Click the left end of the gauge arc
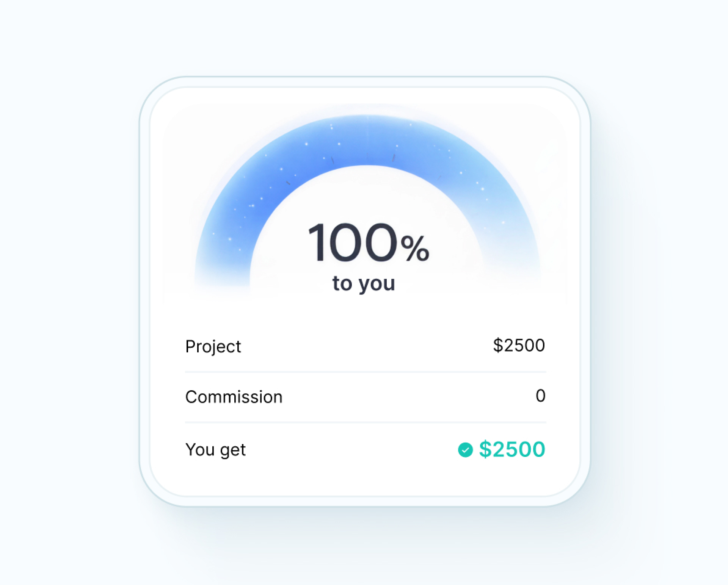This screenshot has width=728, height=585. click(222, 265)
